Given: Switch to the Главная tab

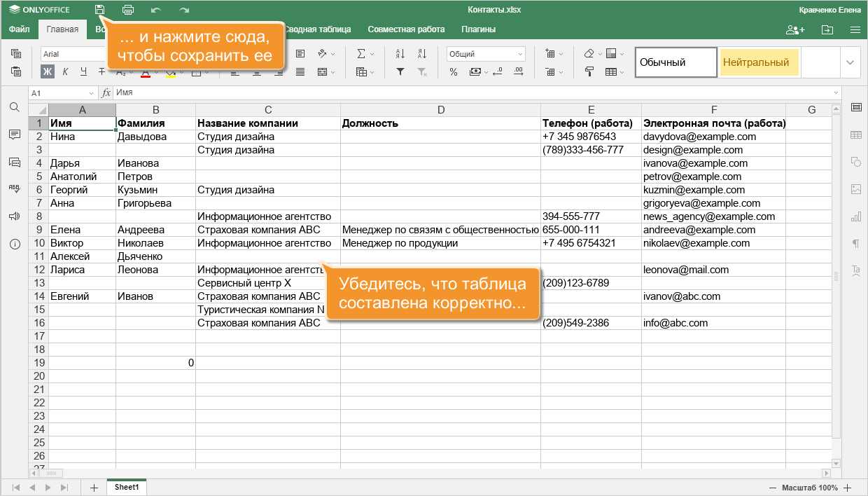Looking at the screenshot, I should (62, 29).
